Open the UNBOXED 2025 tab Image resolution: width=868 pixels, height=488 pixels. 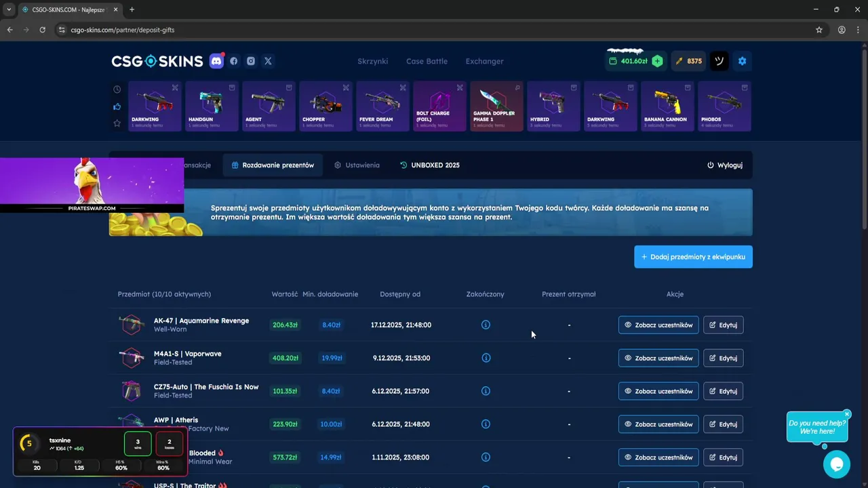pyautogui.click(x=430, y=165)
